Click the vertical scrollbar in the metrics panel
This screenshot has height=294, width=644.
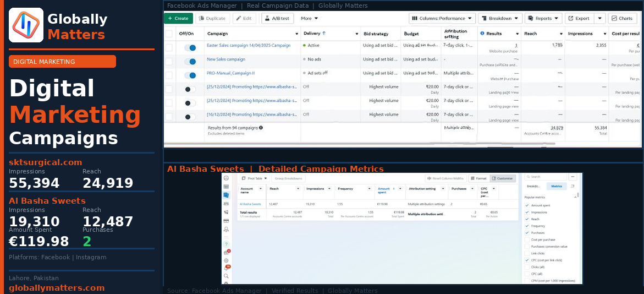coord(579,195)
